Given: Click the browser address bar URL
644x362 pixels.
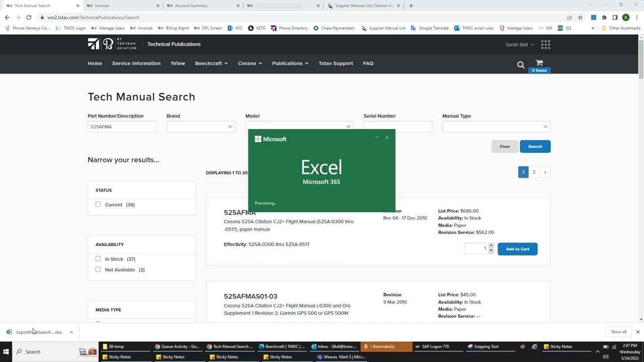Looking at the screenshot, I should pyautogui.click(x=93, y=18).
